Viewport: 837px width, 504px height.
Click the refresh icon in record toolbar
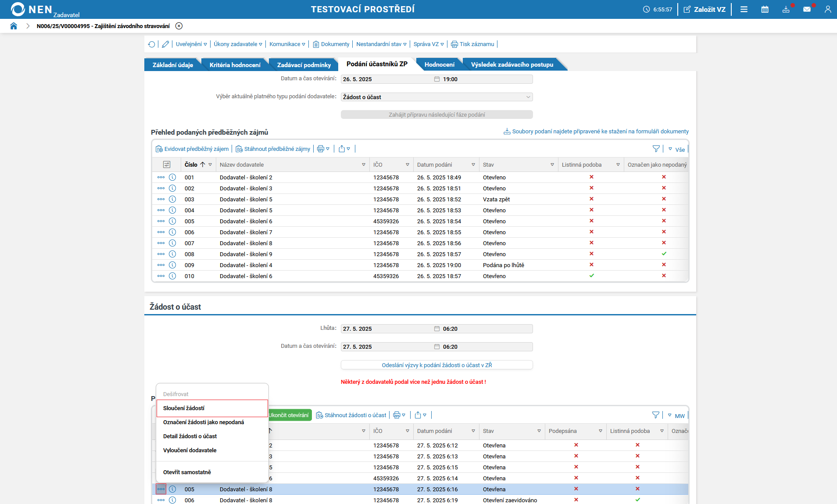pyautogui.click(x=152, y=44)
